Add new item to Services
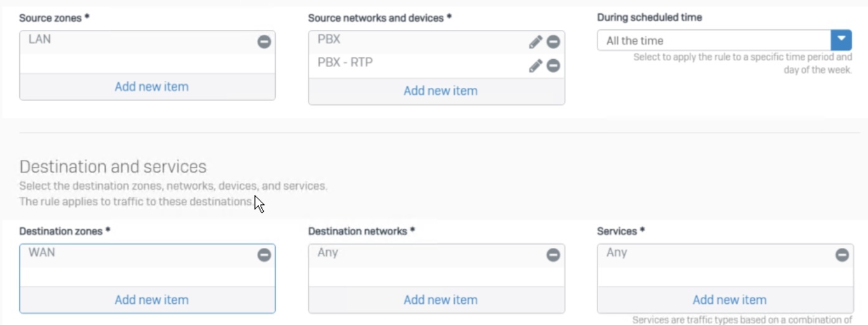This screenshot has height=325, width=868. (x=729, y=299)
